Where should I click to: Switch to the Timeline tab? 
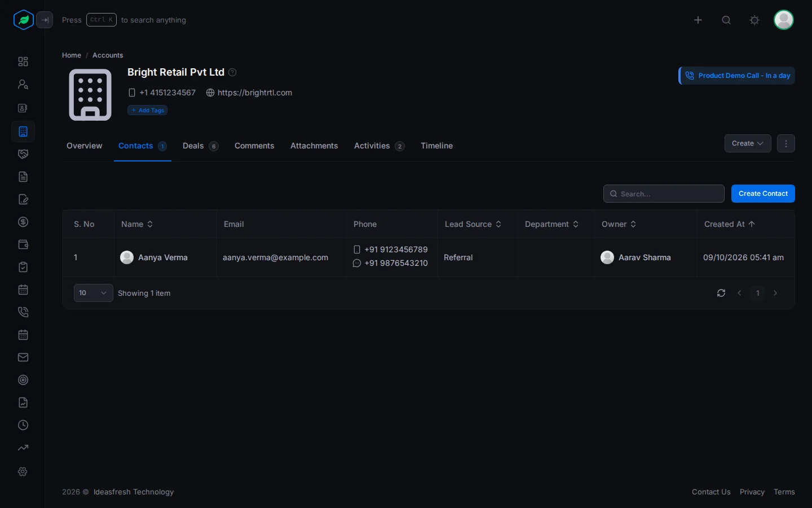[436, 146]
